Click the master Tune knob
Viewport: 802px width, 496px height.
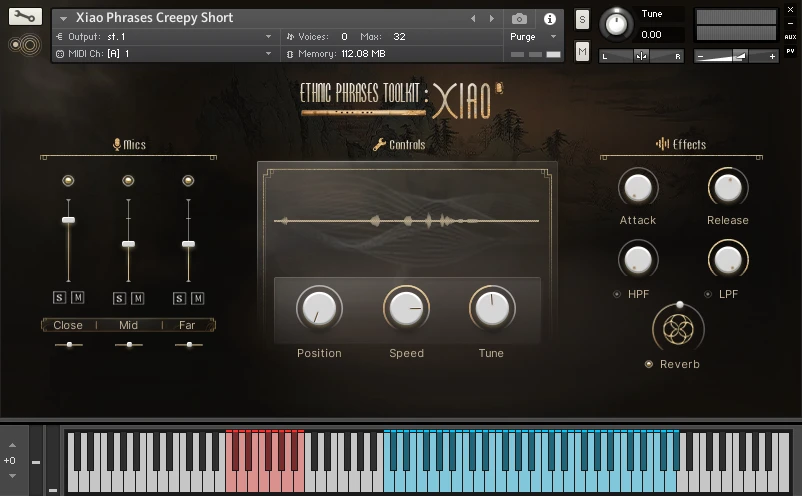pos(616,24)
